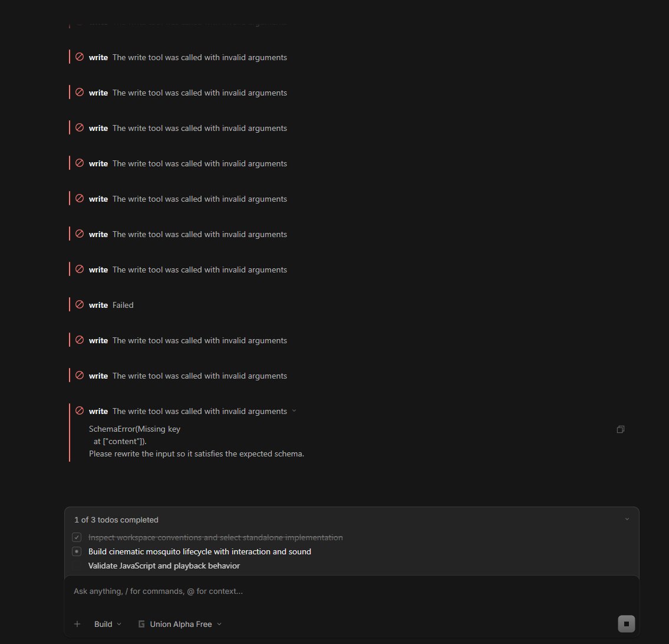Expand the write Failed entry
This screenshot has height=644, width=669.
point(111,305)
